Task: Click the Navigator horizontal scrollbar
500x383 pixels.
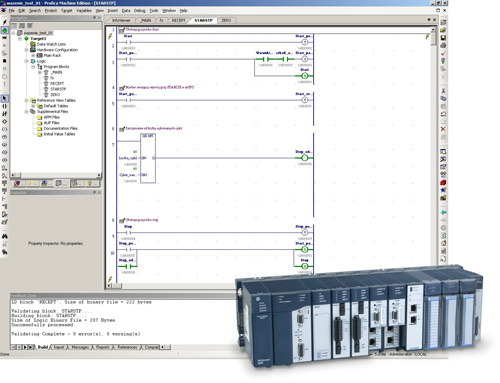Action: (56, 175)
